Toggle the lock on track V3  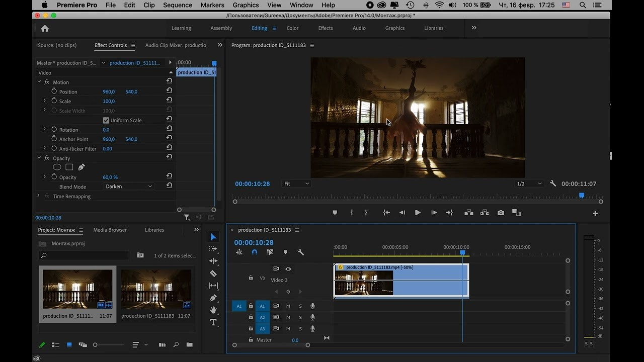[251, 278]
